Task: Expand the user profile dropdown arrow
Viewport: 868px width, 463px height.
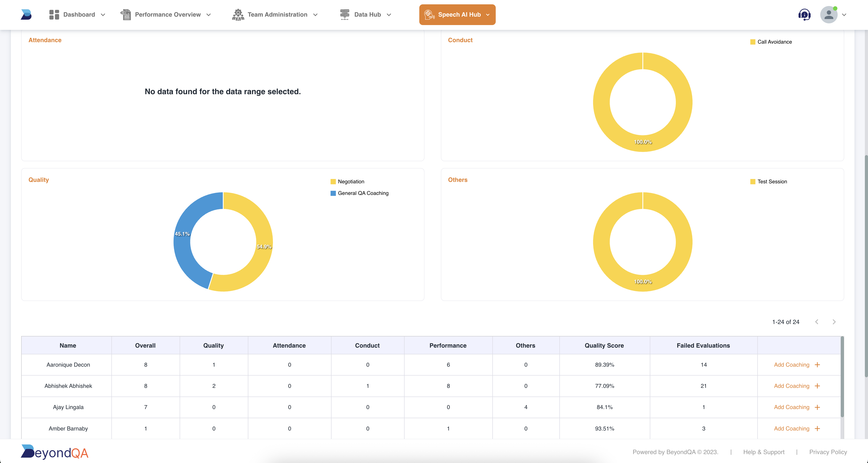Action: coord(844,15)
